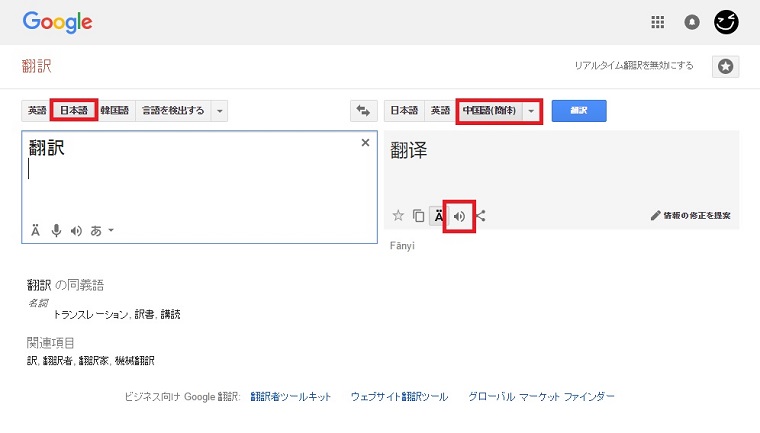Focus the source text input box
Viewport: 760px width, 433px height.
click(x=199, y=187)
